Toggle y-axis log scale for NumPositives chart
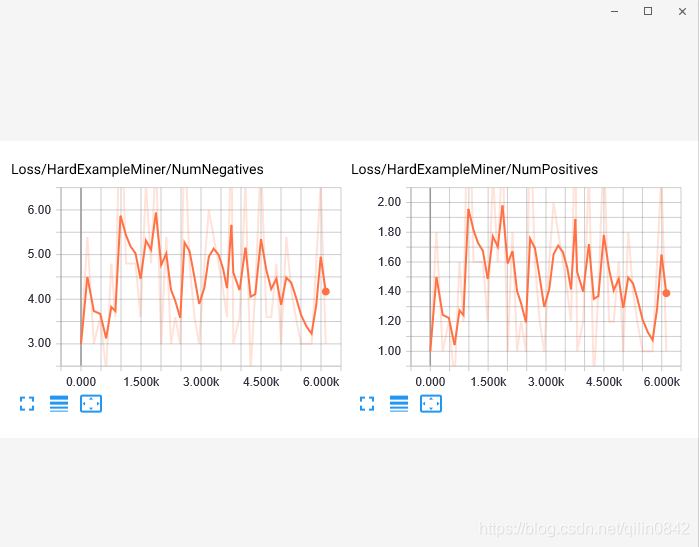This screenshot has width=699, height=547. (399, 404)
